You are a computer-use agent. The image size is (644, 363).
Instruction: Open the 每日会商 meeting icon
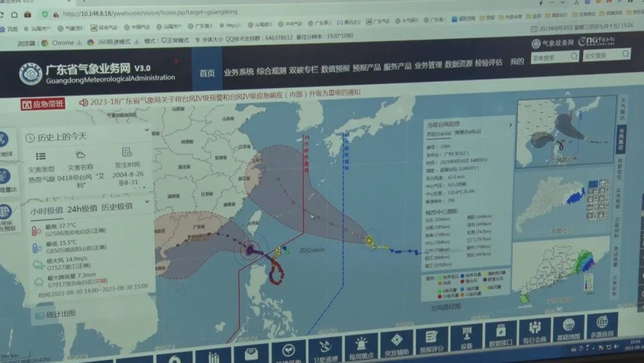pos(534,327)
